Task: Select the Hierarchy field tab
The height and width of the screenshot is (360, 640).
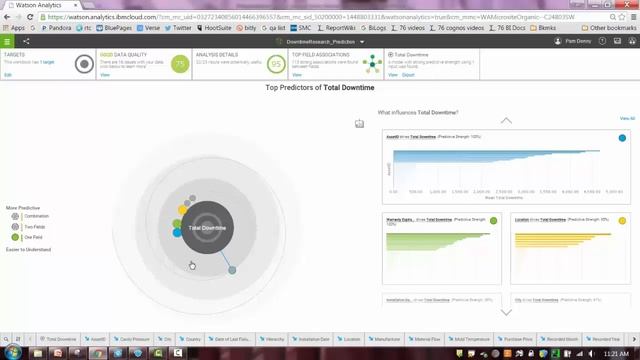Action: pos(272,339)
